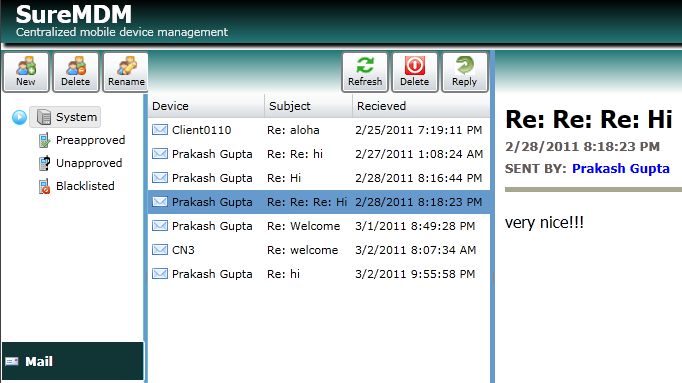Click envelope icon for 9:55:58 PM message

click(x=160, y=273)
